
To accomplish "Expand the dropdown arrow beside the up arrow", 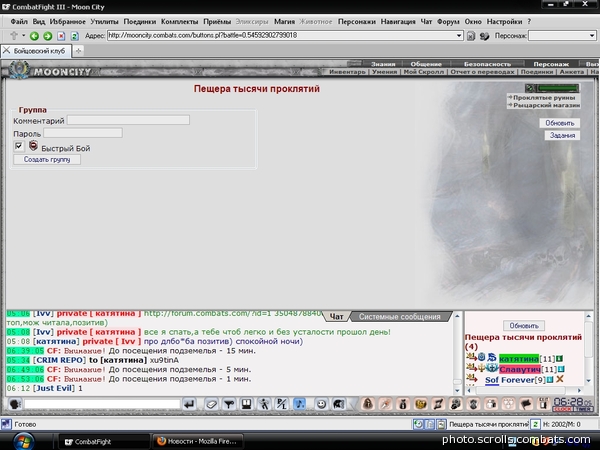I will point(23,36).
